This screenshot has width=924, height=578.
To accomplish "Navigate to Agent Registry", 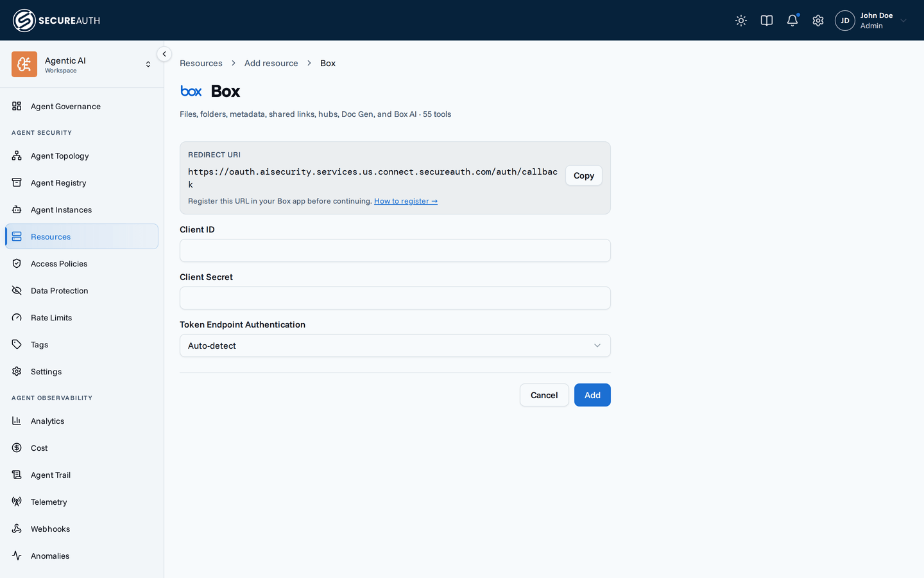I will 81,182.
